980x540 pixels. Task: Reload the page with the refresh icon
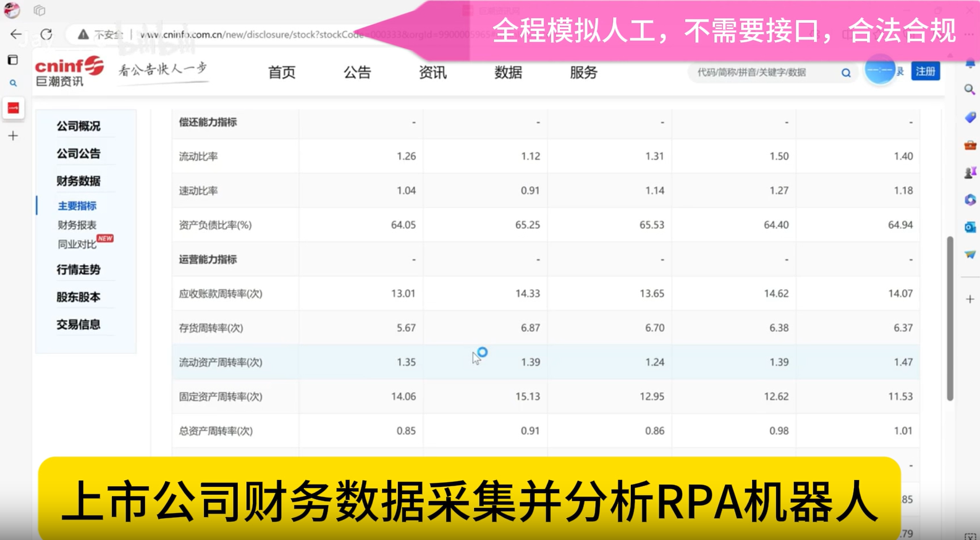click(x=46, y=35)
